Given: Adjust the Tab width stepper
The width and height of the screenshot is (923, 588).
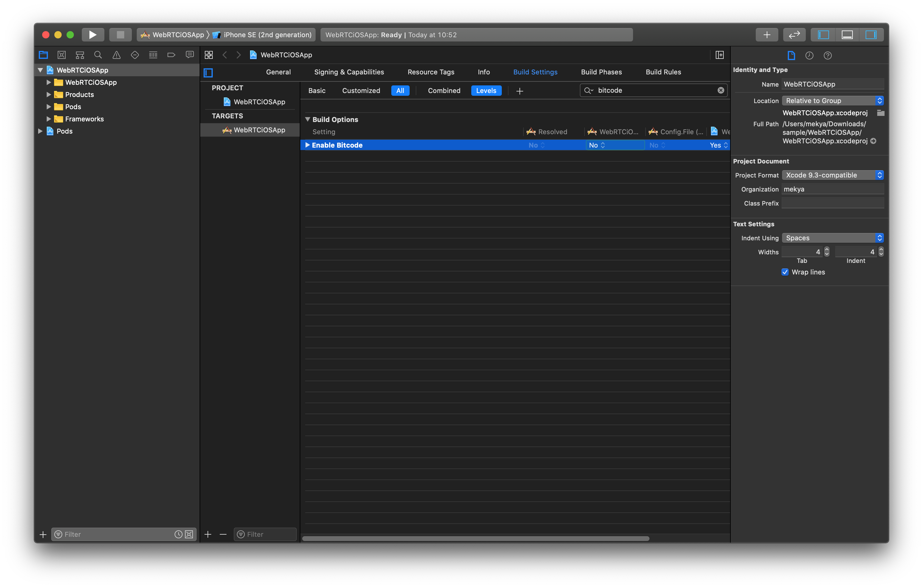Looking at the screenshot, I should coord(827,252).
